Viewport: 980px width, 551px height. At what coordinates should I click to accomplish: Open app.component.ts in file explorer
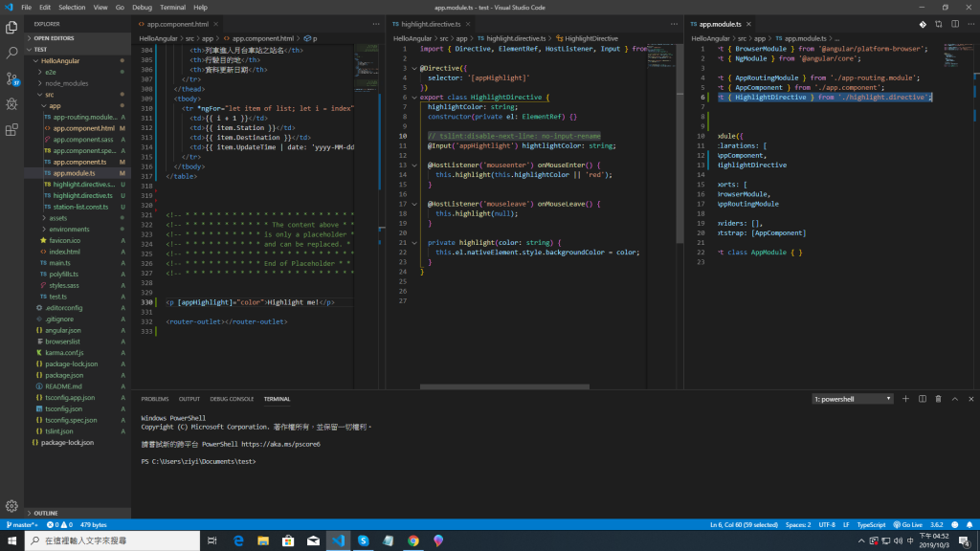79,162
